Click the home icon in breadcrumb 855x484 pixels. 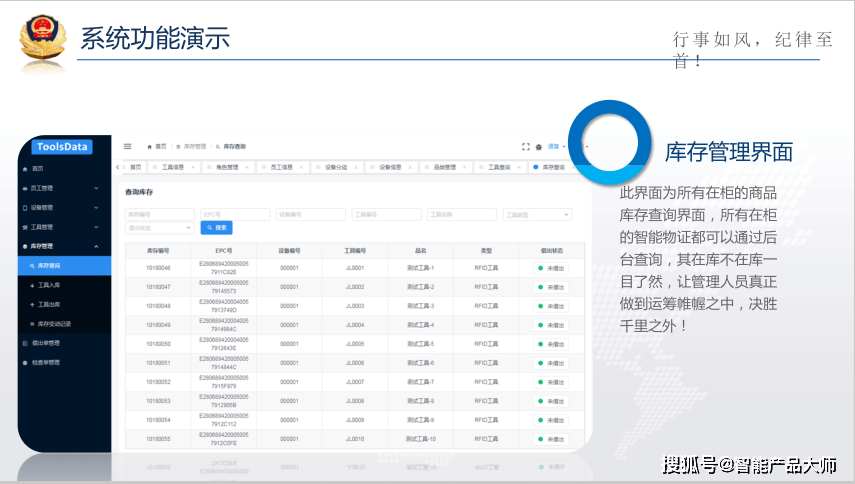[149, 147]
